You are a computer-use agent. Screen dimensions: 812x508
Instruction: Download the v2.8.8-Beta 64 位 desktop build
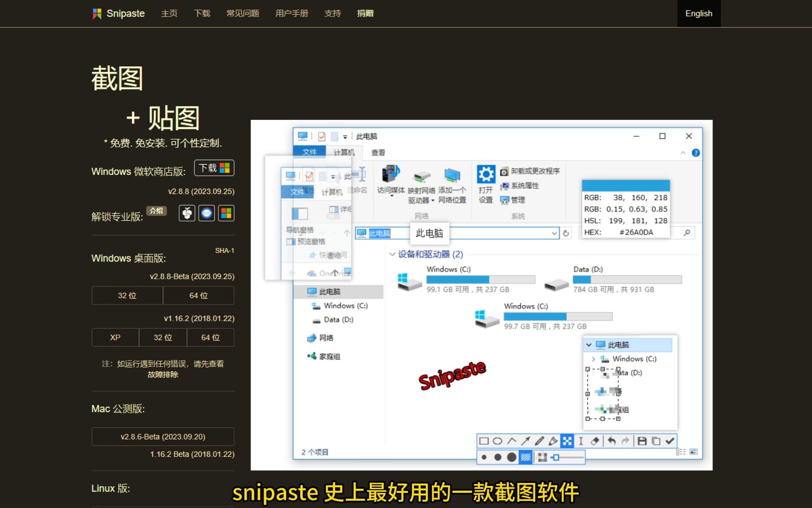199,295
